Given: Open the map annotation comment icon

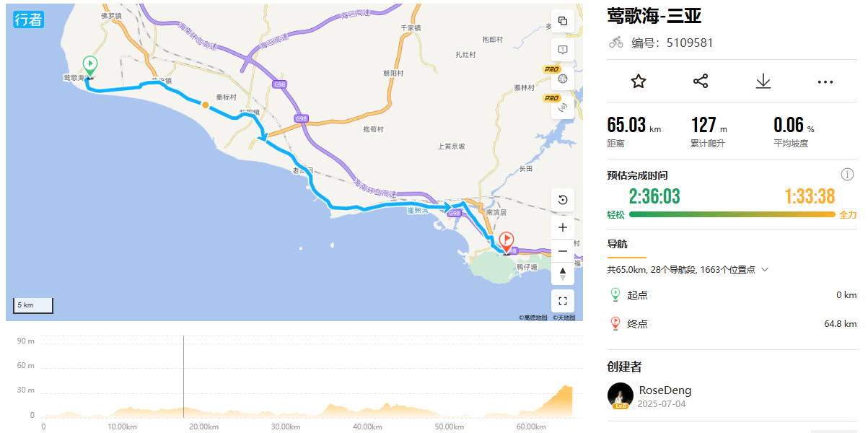Looking at the screenshot, I should 563,50.
